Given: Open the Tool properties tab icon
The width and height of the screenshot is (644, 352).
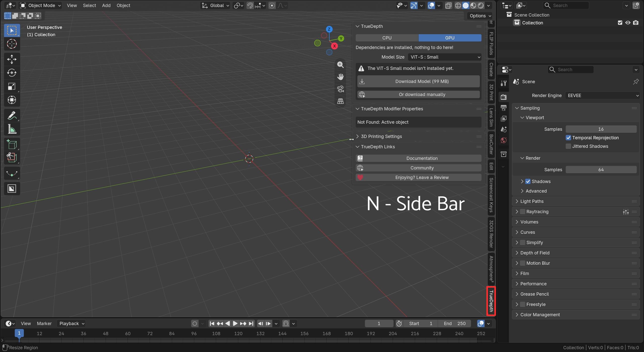Looking at the screenshot, I should point(503,83).
